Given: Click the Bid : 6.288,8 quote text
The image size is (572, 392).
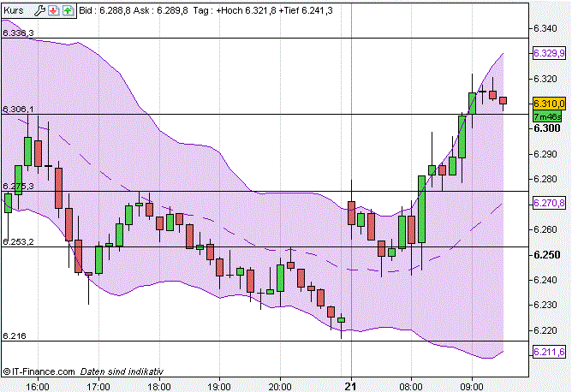Looking at the screenshot, I should [104, 10].
